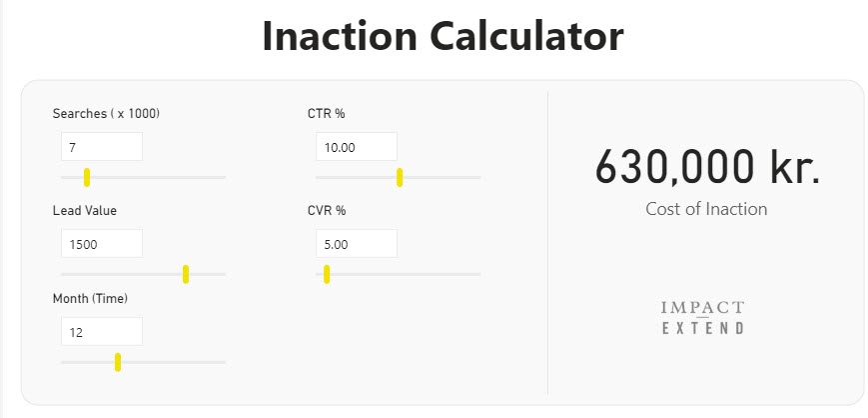Select the CVR % input field
This screenshot has height=418, width=868.
pyautogui.click(x=356, y=243)
